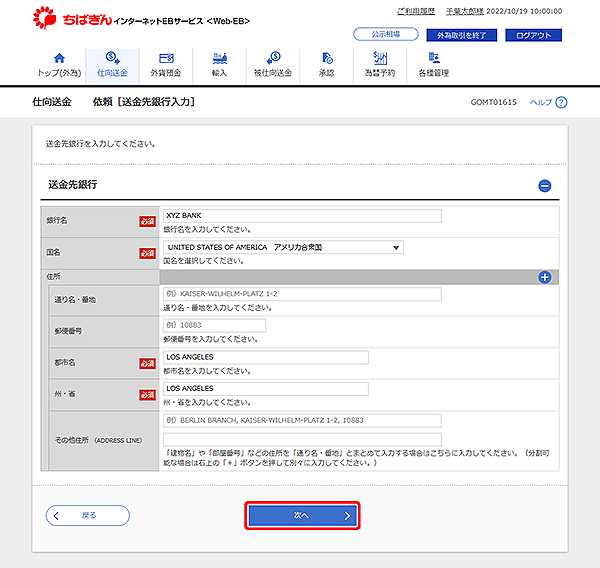The width and height of the screenshot is (600, 568).
Task: Open the 外貨預金 menu icon
Action: coord(166,58)
